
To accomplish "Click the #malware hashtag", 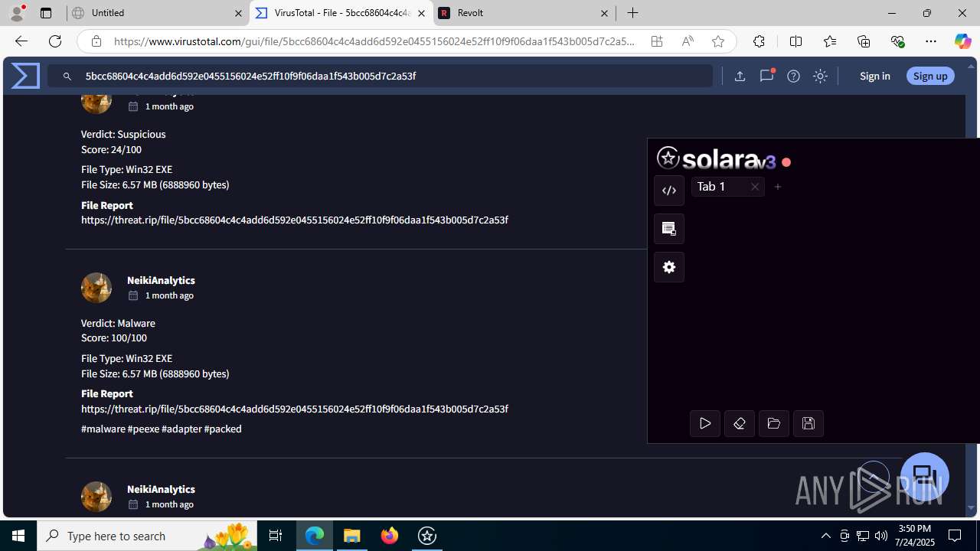I will pos(103,429).
